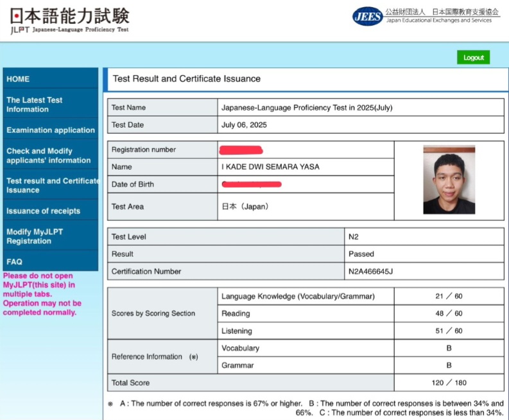Open the FAQ sidebar item

click(50, 261)
